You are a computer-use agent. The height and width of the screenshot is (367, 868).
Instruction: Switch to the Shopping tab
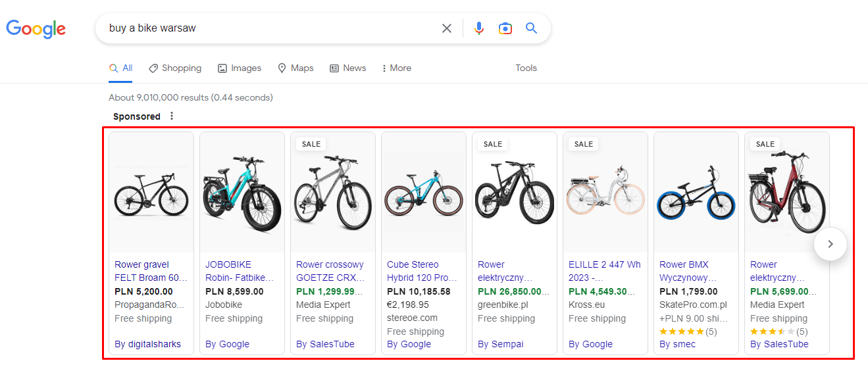175,68
